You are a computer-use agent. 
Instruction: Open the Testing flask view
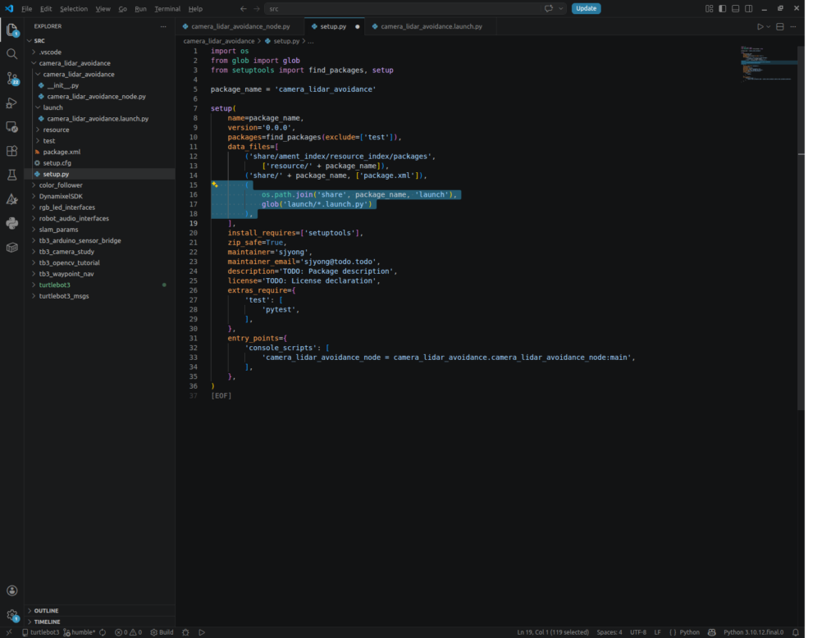click(11, 175)
